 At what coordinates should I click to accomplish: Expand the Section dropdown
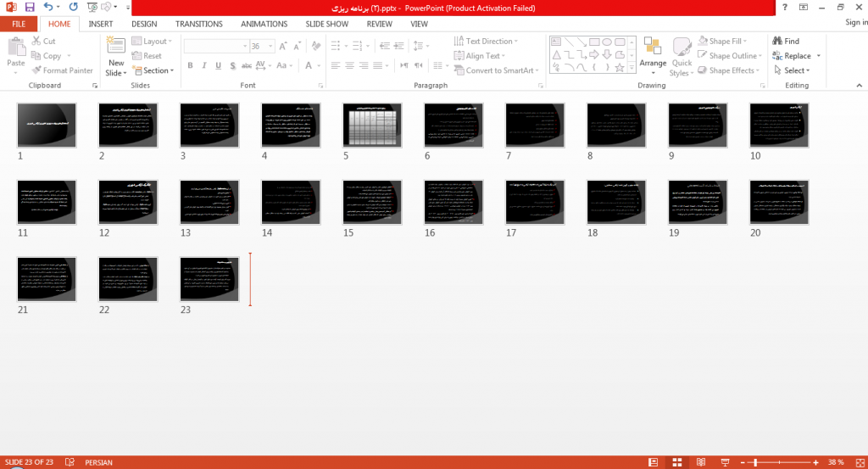coord(153,70)
